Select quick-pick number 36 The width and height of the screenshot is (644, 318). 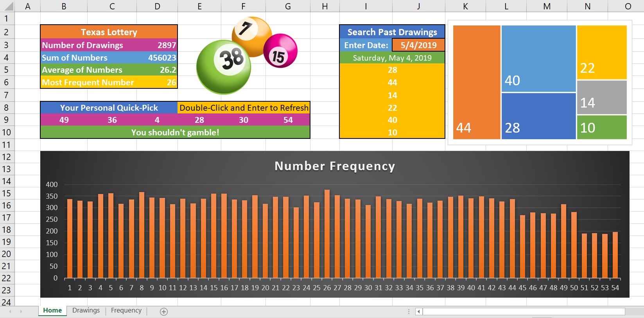point(112,120)
